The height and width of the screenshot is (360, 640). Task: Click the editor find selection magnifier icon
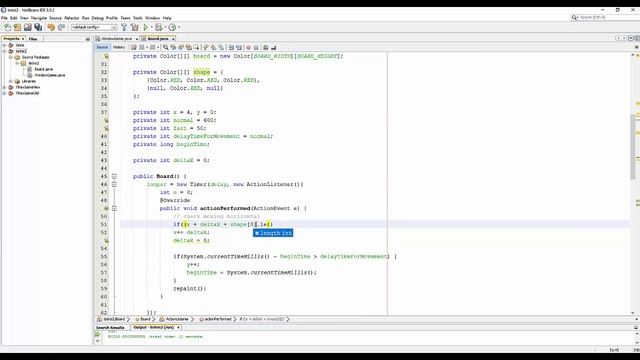(x=165, y=47)
